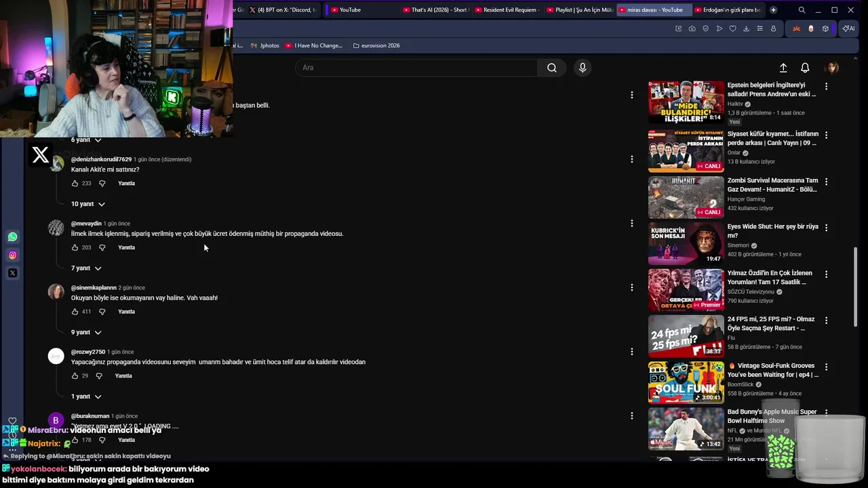The image size is (868, 488).
Task: Reply to @mevaydin via Yanıtla
Action: pos(126,247)
